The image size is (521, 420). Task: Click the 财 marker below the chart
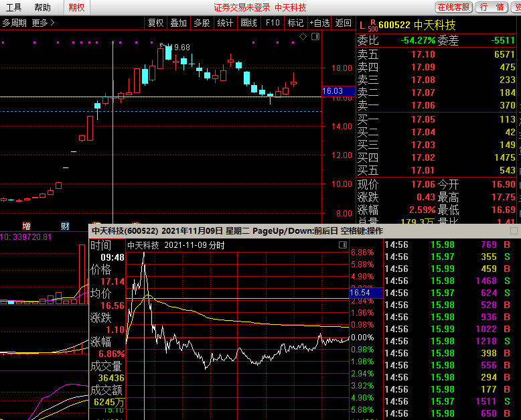(x=65, y=226)
